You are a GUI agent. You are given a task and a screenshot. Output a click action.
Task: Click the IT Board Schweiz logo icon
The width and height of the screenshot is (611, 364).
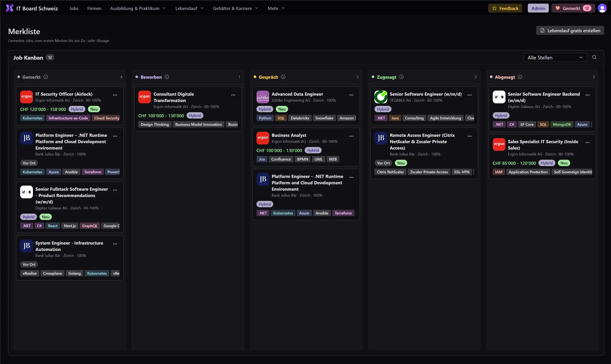click(x=10, y=8)
